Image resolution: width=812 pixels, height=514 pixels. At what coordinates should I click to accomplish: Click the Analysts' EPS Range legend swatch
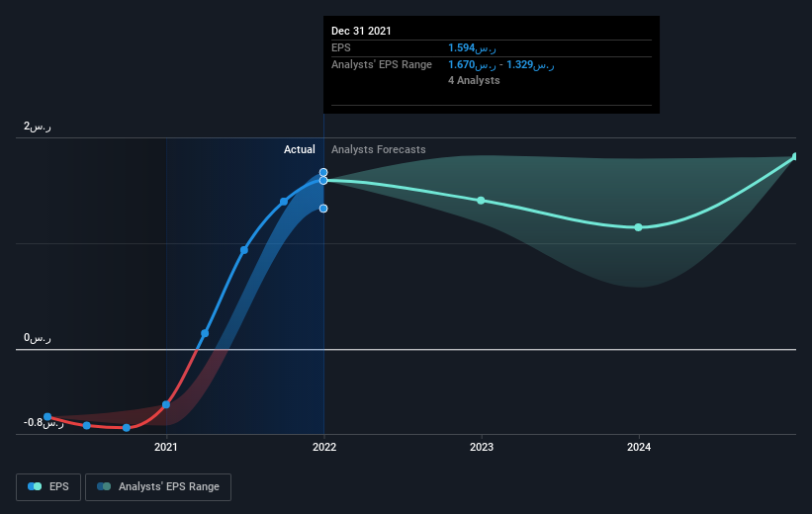tap(104, 486)
